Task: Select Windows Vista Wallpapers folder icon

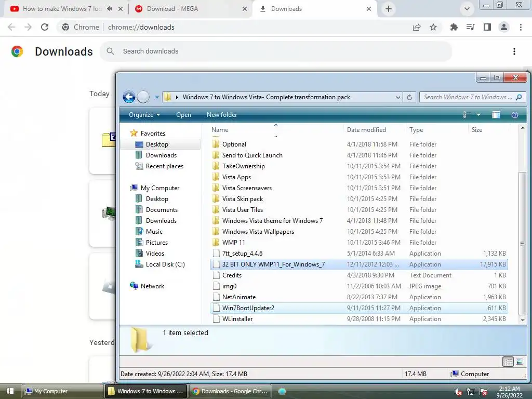Action: click(x=216, y=231)
